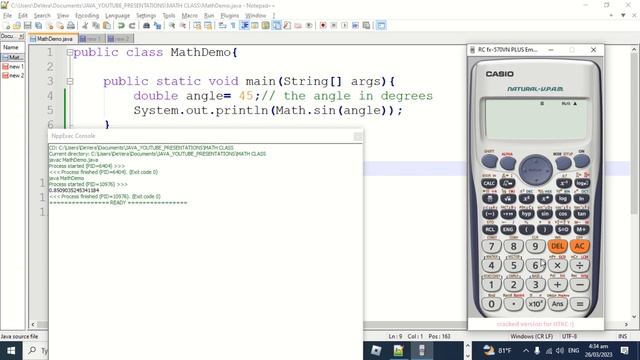The width and height of the screenshot is (640, 360).
Task: Click the Notepad++ taskbar icon
Action: [x=398, y=351]
